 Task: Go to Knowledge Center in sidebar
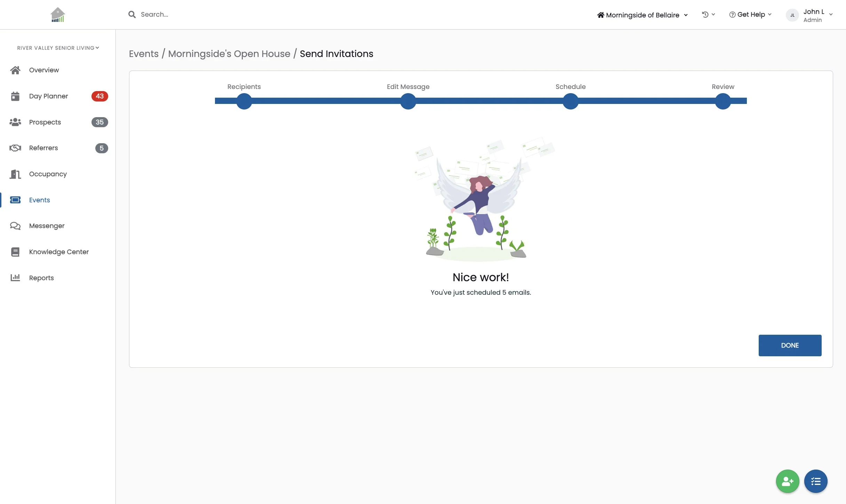(59, 252)
